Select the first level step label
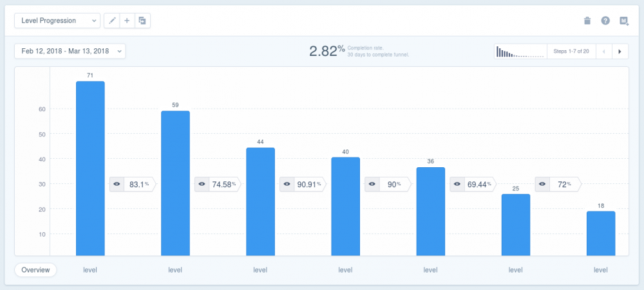 pos(90,270)
